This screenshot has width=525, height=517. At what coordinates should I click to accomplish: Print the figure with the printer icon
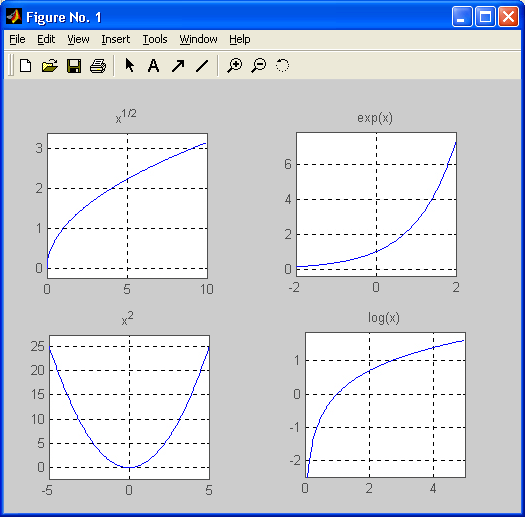(98, 66)
